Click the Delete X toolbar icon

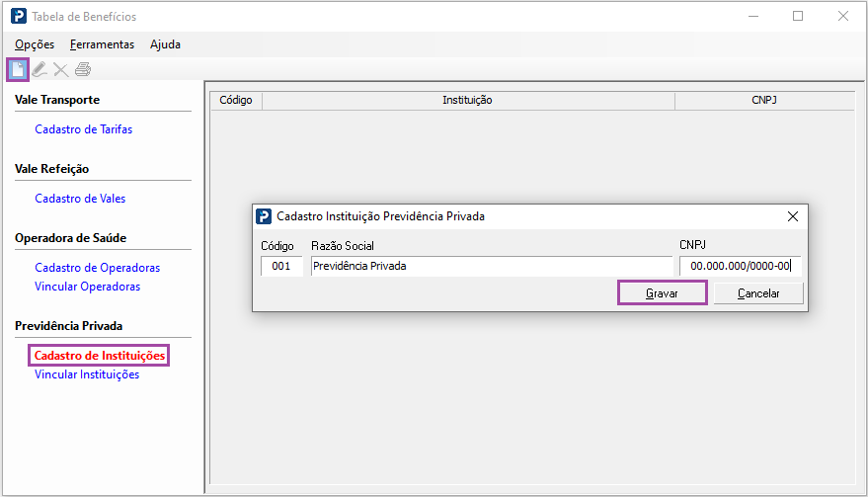61,69
